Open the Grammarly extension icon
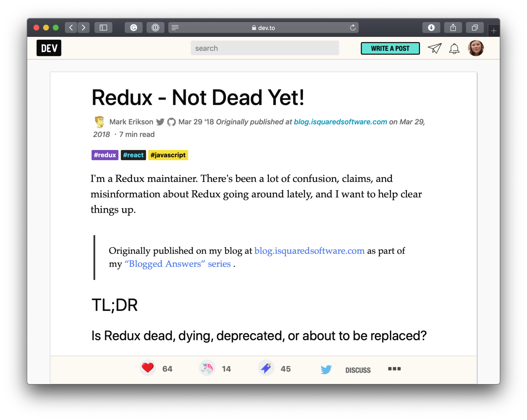This screenshot has width=527, height=420. [134, 28]
